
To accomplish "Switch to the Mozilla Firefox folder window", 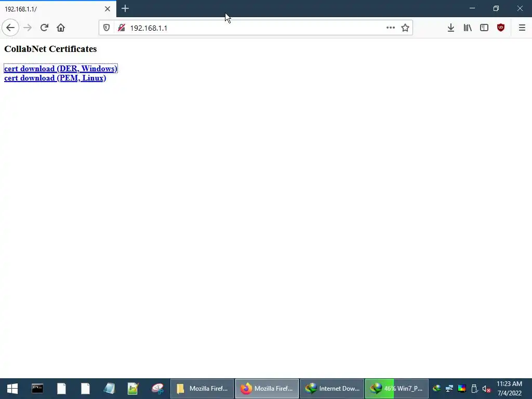I will [202, 389].
